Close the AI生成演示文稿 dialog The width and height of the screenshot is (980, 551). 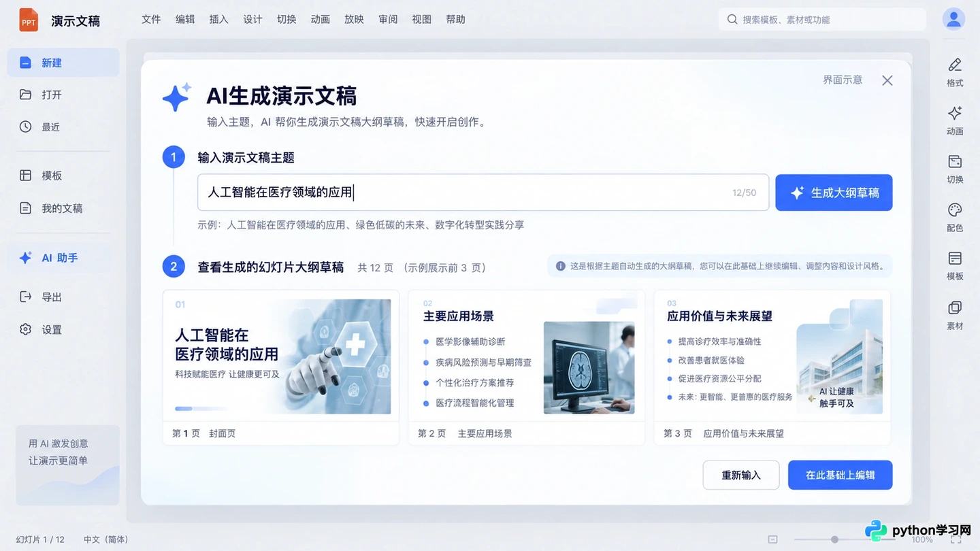[x=887, y=80]
